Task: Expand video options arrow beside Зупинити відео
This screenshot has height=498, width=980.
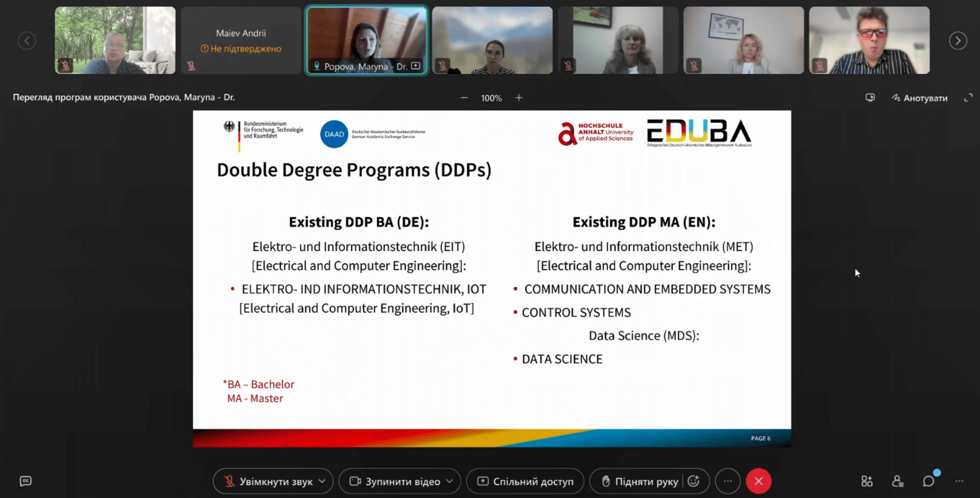Action: coord(450,482)
